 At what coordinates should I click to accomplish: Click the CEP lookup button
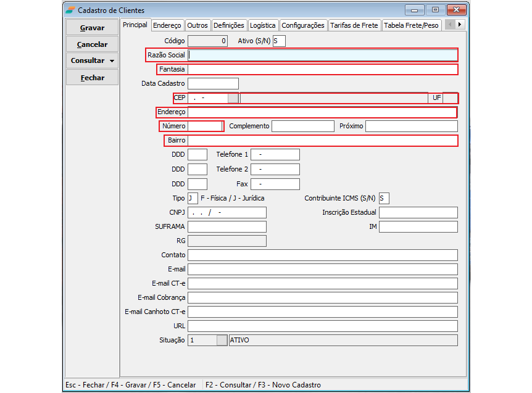pos(233,98)
